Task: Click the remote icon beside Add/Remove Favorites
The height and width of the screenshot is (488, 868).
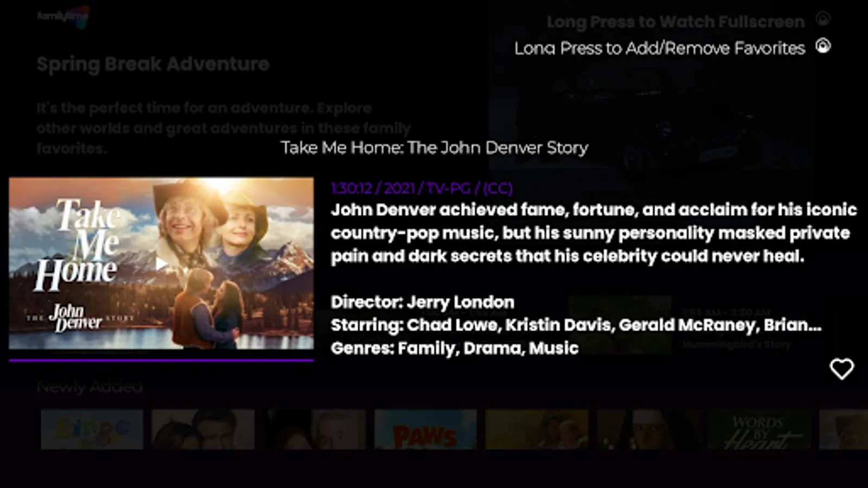Action: pyautogui.click(x=823, y=46)
